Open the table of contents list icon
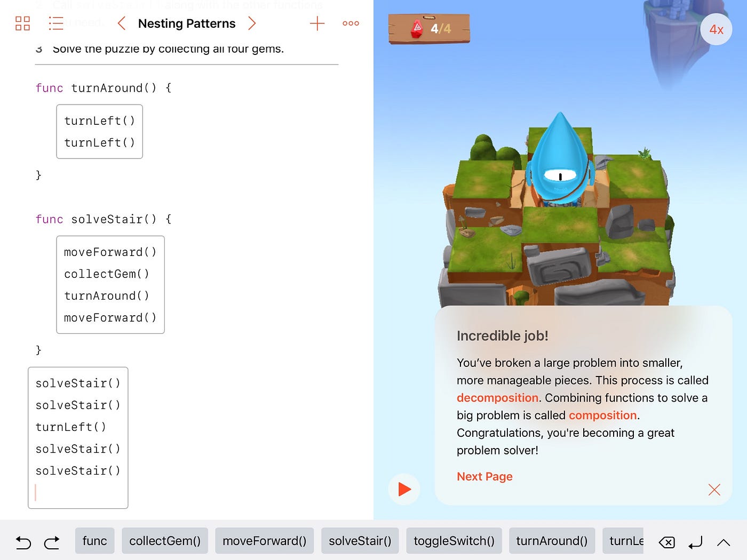The height and width of the screenshot is (560, 747). point(56,23)
